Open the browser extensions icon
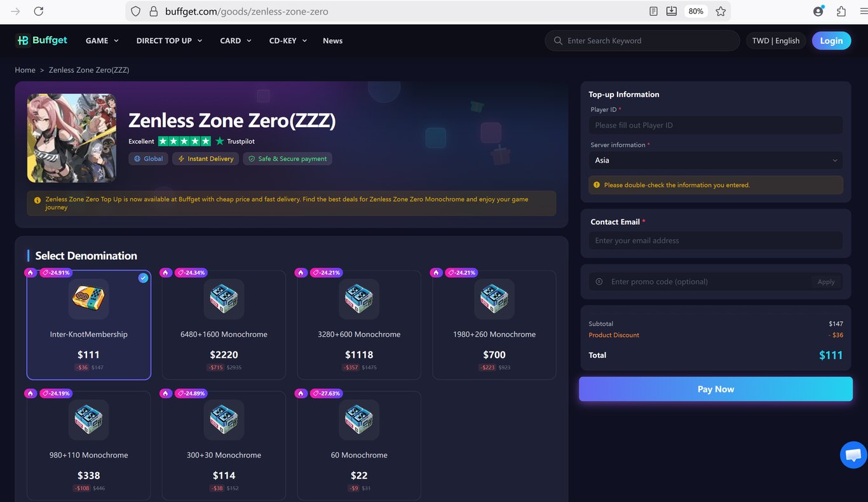 [x=841, y=11]
